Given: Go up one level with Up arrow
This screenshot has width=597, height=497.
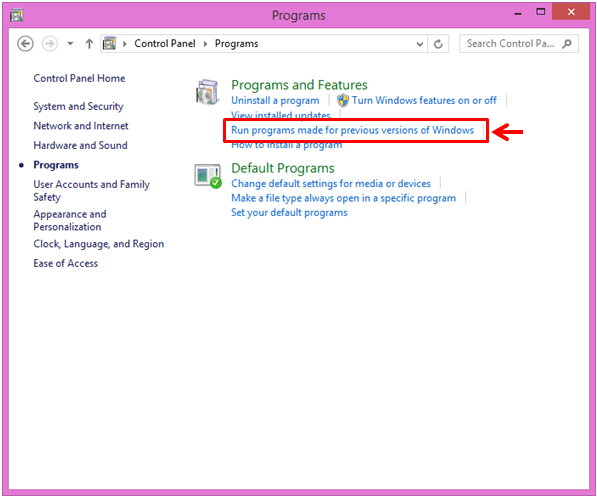Looking at the screenshot, I should (x=89, y=44).
